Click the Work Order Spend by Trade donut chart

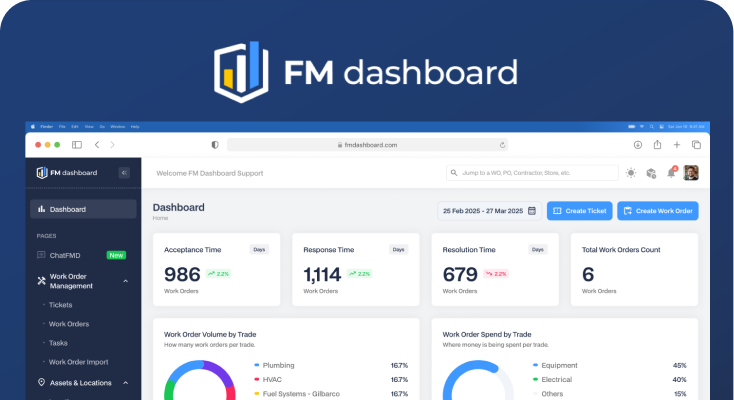[478, 380]
